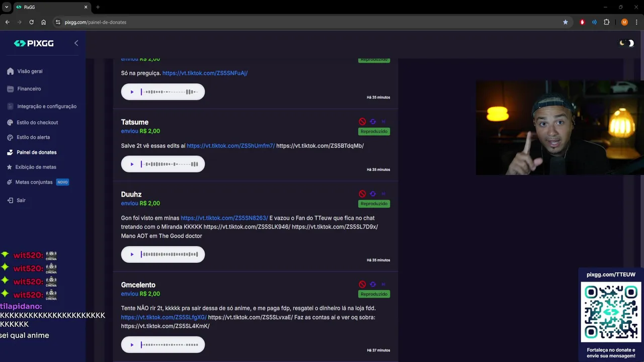Open a new browser tab

pos(98,7)
